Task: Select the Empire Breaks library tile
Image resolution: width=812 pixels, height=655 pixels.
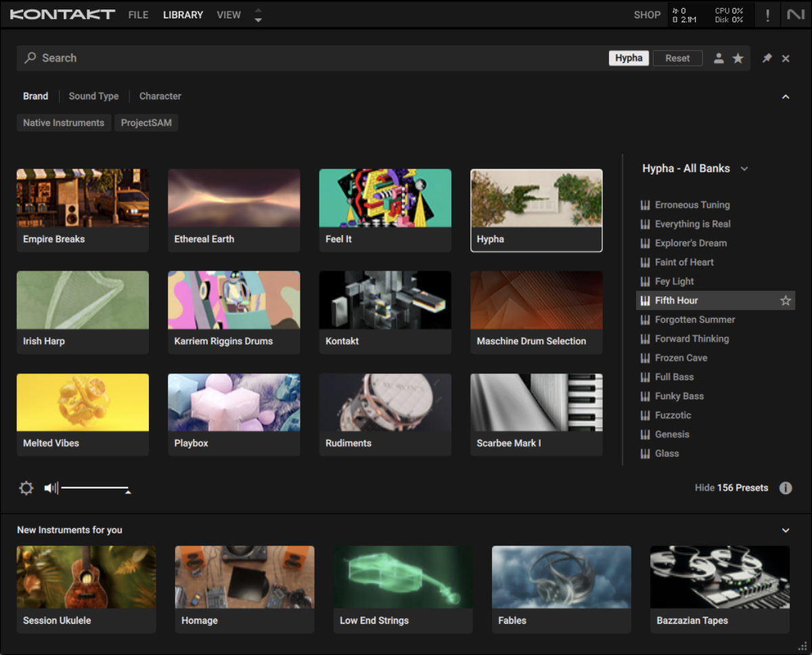Action: [x=83, y=210]
